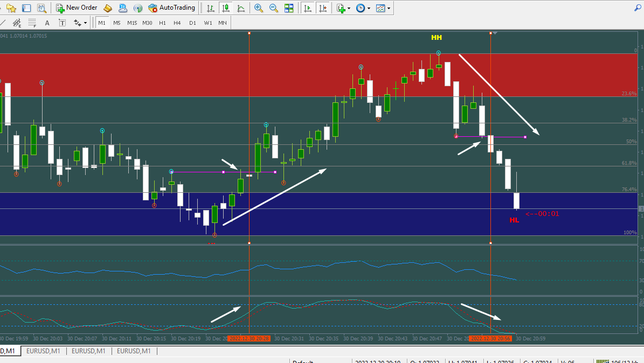Click the 100% Fibonacci level label
Image resolution: width=644 pixels, height=363 pixels.
(630, 233)
